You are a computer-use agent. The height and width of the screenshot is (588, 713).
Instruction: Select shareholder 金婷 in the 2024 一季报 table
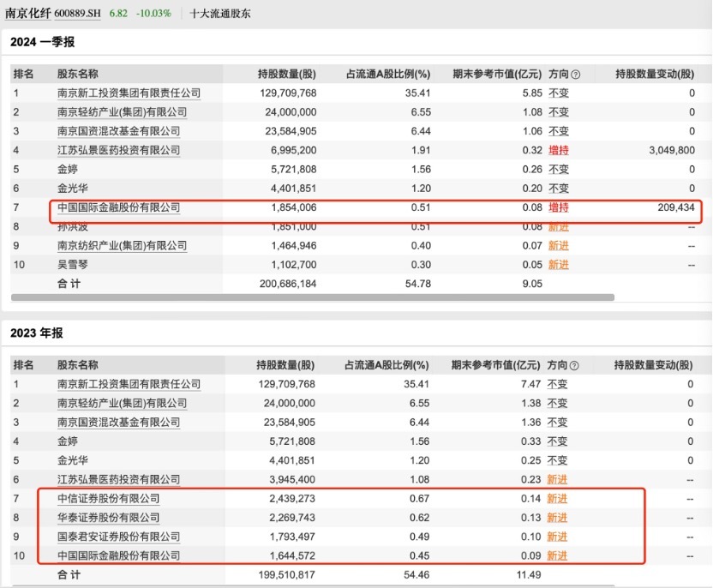(68, 169)
